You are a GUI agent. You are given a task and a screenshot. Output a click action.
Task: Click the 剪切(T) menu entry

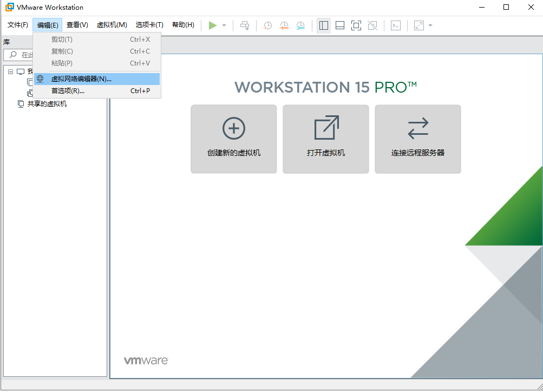(97, 40)
